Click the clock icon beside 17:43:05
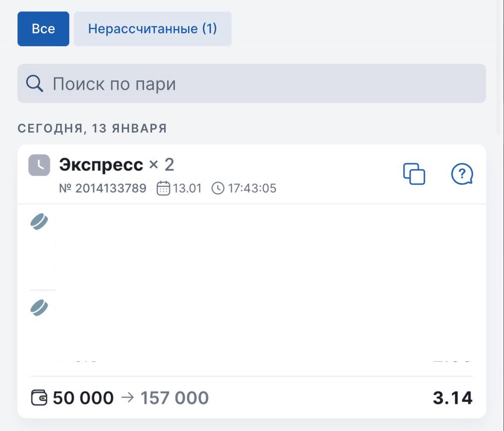Image resolution: width=504 pixels, height=431 pixels. coord(218,188)
